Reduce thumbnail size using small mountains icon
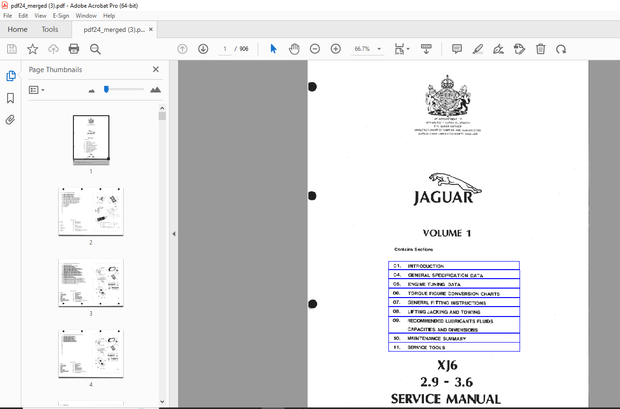 pos(92,91)
